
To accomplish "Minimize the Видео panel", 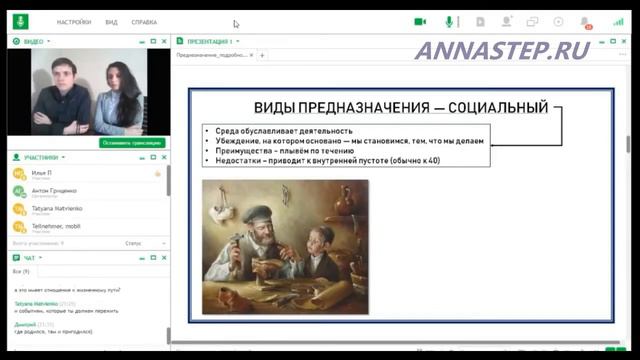I will (142, 42).
